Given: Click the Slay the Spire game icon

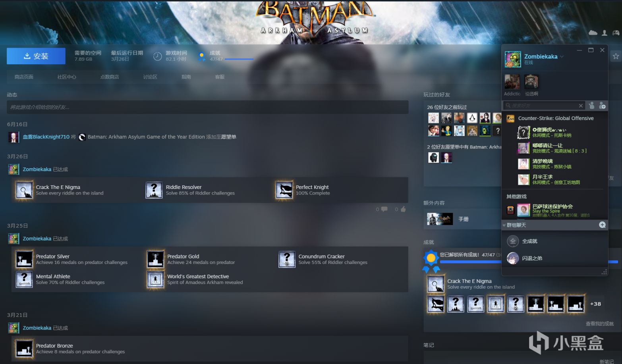Looking at the screenshot, I should tap(510, 210).
